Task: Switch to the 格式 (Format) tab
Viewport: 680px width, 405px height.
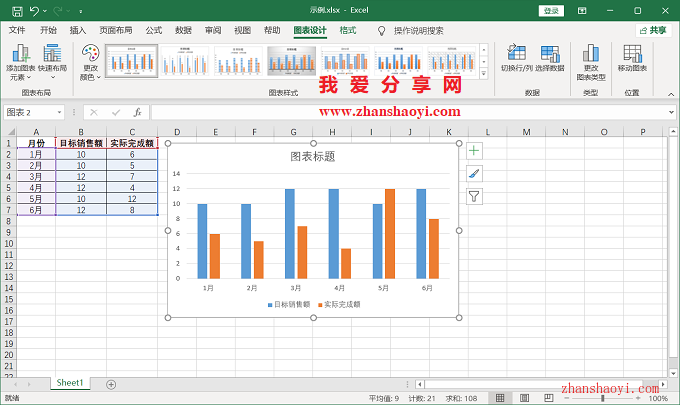Action: point(348,30)
